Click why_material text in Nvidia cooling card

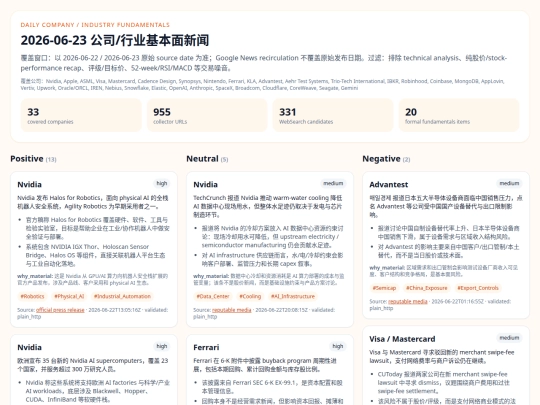pyautogui.click(x=269, y=279)
